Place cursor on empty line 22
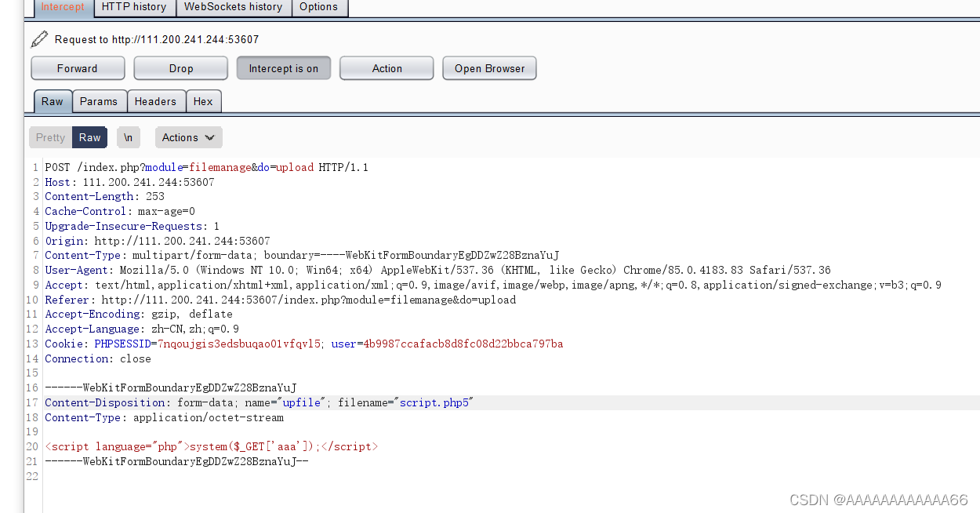The height and width of the screenshot is (513, 980). (x=510, y=476)
